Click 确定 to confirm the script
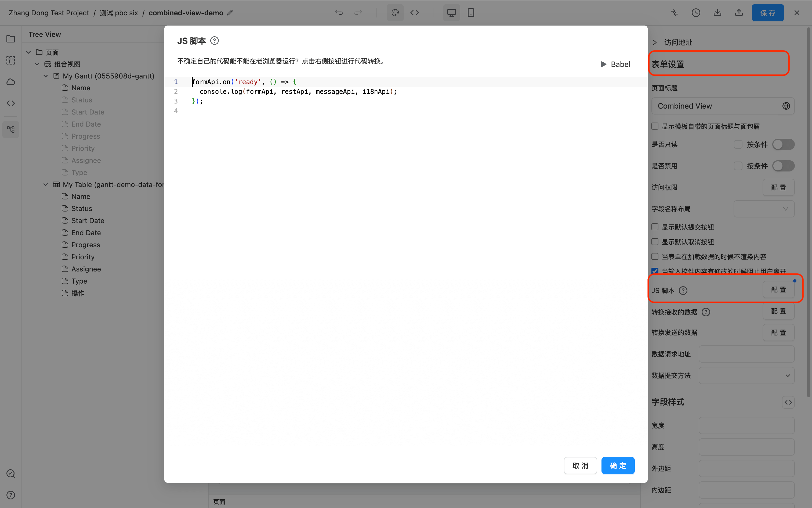812x508 pixels. coord(618,466)
